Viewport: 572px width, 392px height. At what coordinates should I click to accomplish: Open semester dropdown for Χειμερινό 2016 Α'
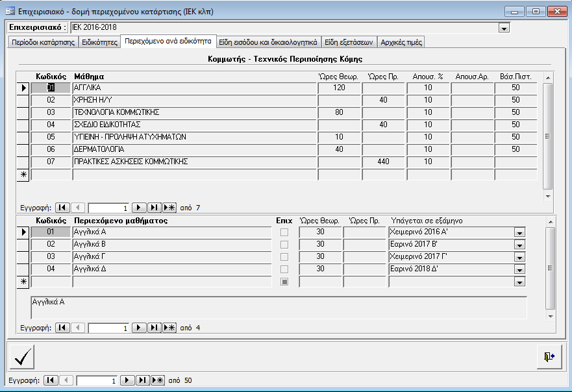(519, 232)
